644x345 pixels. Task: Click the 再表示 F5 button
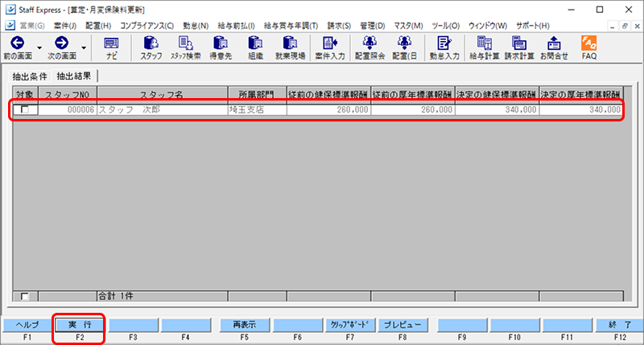pyautogui.click(x=245, y=325)
